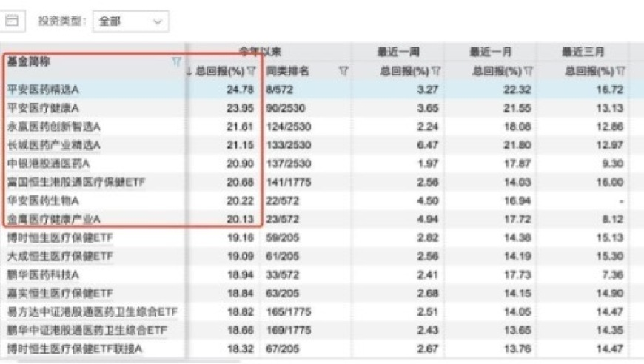Viewport: 644px width, 364px height.
Task: Select the 最近三月 column group header
Action: click(583, 52)
